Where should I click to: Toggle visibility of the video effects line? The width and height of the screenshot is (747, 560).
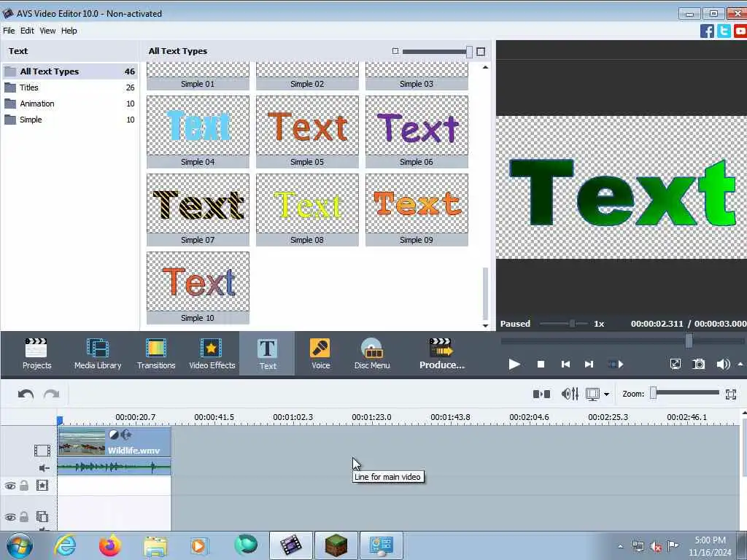(x=10, y=486)
